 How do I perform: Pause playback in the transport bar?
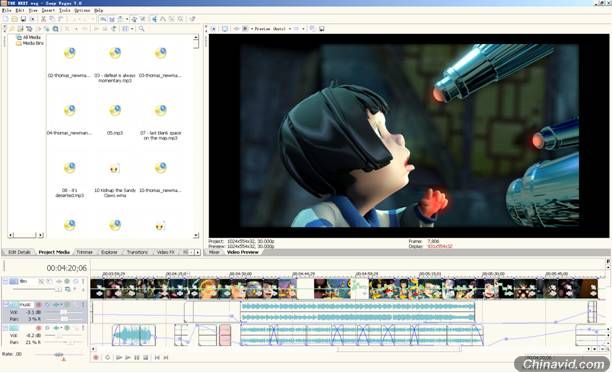tap(137, 357)
